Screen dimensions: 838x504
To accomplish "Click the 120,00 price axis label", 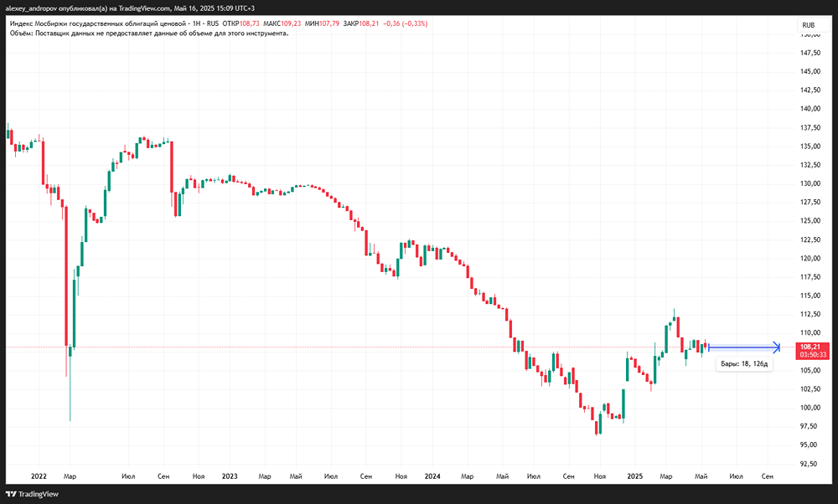I will 810,259.
